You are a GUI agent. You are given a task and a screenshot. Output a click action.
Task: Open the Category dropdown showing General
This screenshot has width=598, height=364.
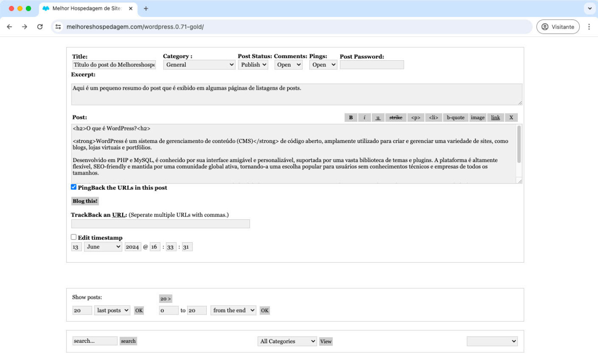point(199,65)
